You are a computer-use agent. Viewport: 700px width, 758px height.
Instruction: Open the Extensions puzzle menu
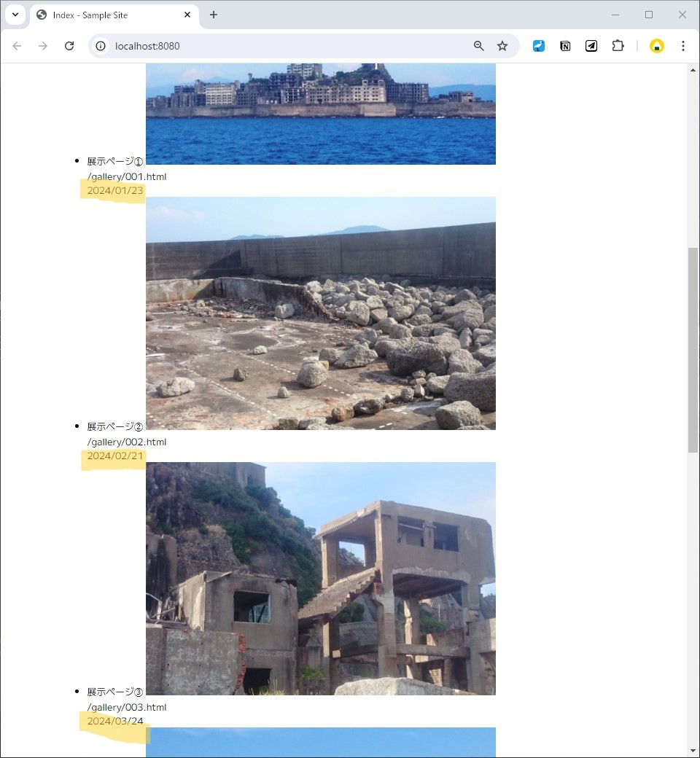(618, 46)
